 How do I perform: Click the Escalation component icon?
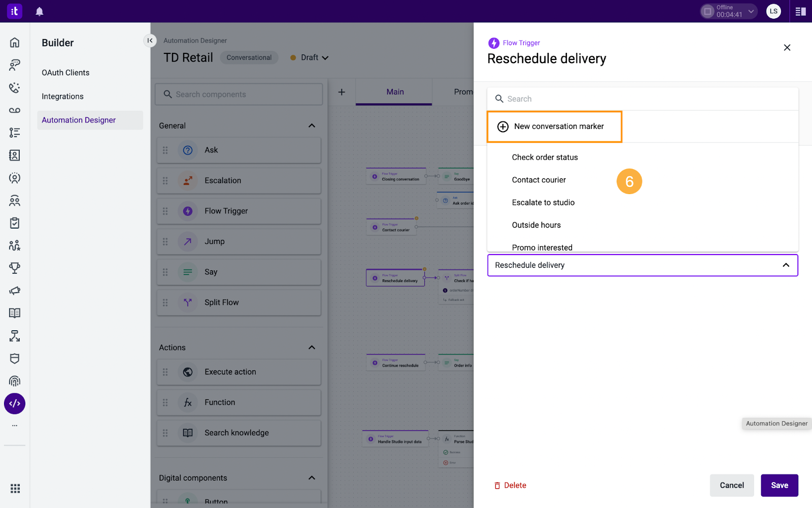pyautogui.click(x=188, y=180)
